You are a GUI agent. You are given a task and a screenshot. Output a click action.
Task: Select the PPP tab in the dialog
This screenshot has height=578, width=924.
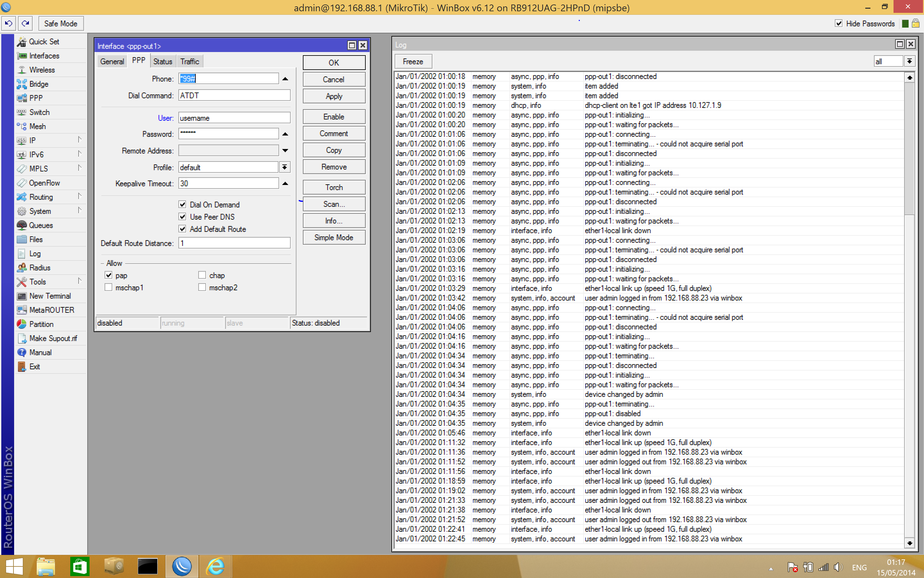tap(139, 61)
